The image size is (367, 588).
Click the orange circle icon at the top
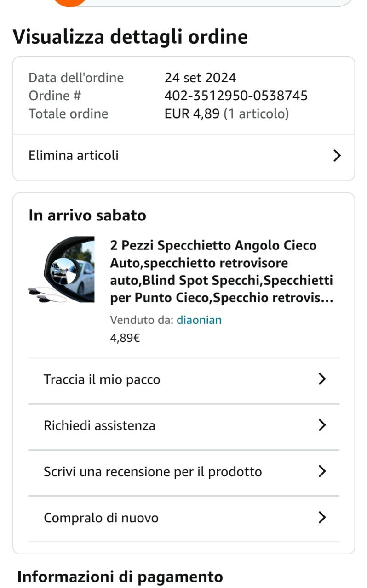[x=70, y=2]
